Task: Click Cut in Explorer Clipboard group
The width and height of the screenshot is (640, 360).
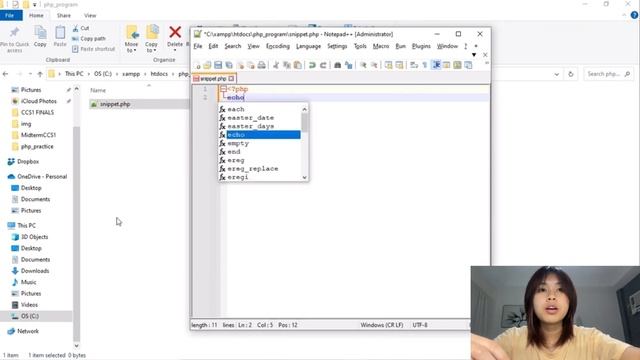Action: [81, 28]
